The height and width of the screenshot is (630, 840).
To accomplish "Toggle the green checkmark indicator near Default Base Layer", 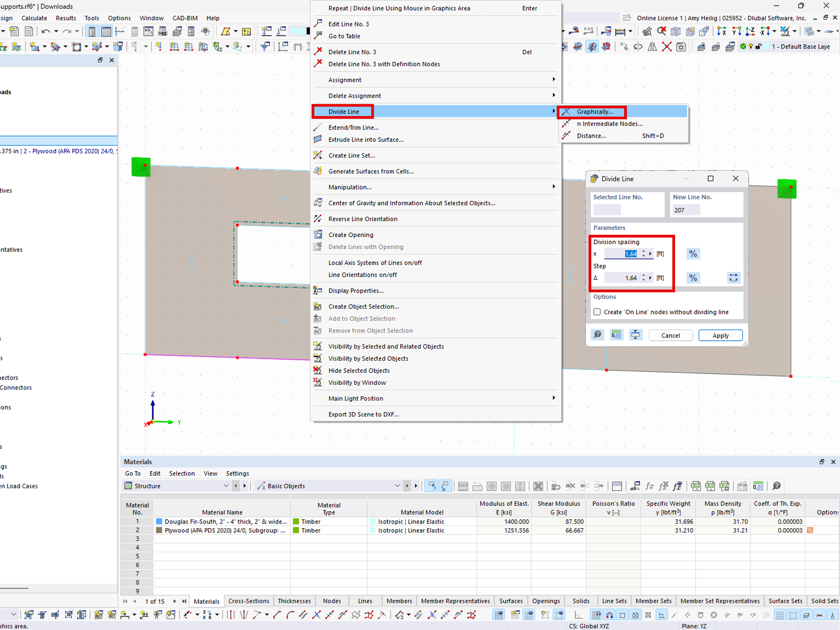I will coord(743,46).
